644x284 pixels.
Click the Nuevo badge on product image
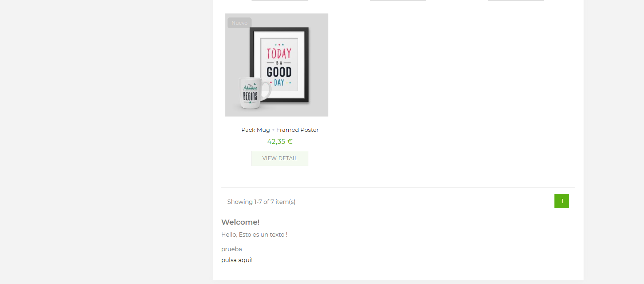(240, 23)
